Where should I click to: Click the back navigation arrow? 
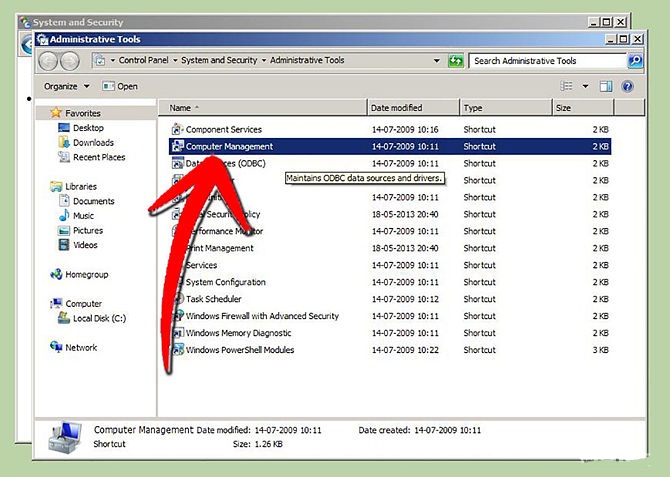[48, 61]
